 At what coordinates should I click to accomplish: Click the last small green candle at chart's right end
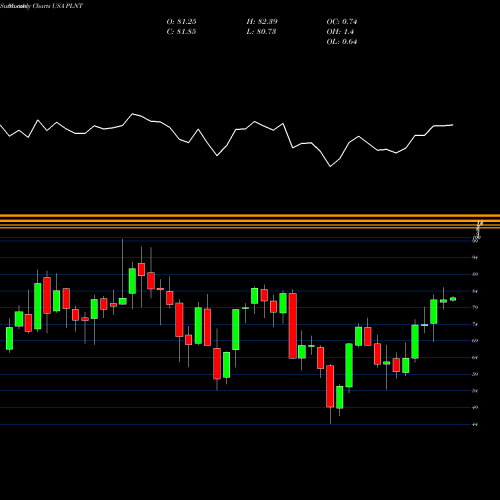point(453,299)
